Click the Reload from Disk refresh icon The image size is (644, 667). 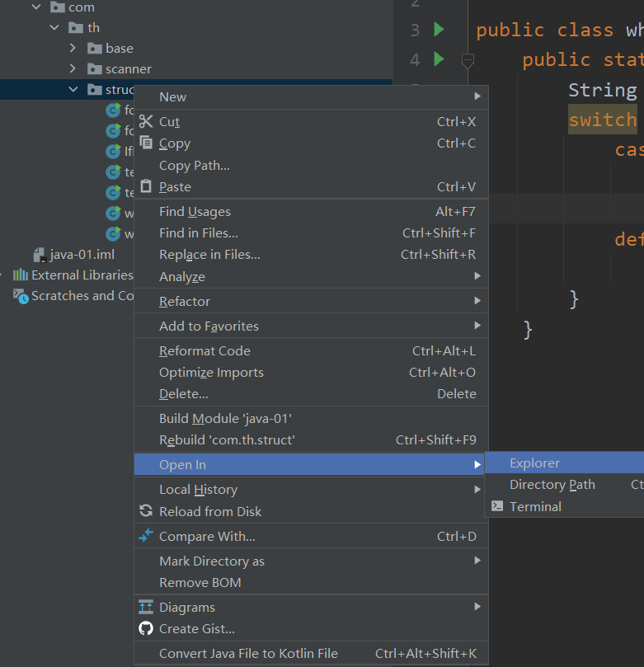click(146, 510)
